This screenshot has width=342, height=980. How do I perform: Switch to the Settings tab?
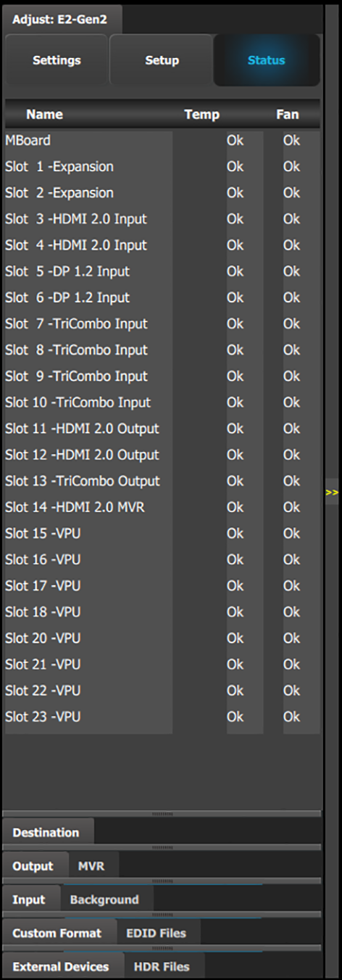(x=57, y=60)
